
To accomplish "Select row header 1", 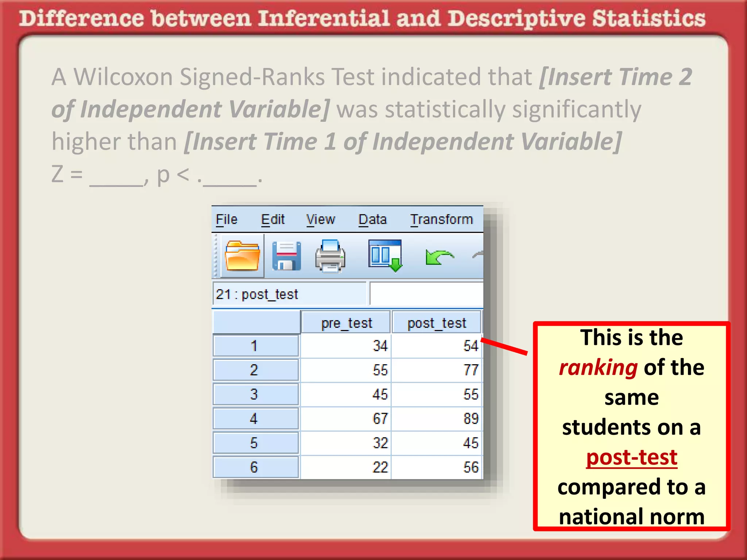I will [256, 346].
